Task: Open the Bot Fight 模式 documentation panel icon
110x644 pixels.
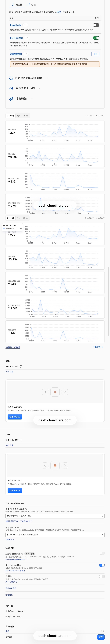Action: coord(27,38)
